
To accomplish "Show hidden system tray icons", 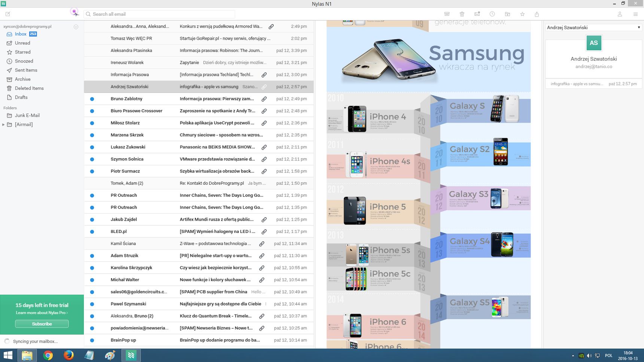I will coord(573,356).
